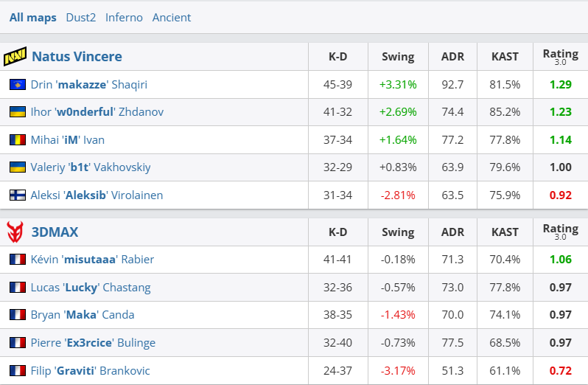Click the France flag beside misutaaa
588x385 pixels.
[x=18, y=260]
